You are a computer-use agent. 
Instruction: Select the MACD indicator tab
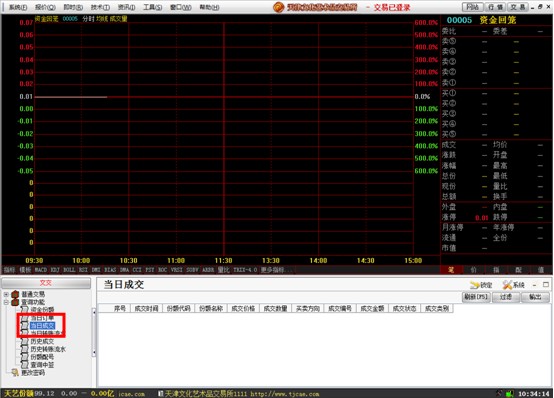41,270
